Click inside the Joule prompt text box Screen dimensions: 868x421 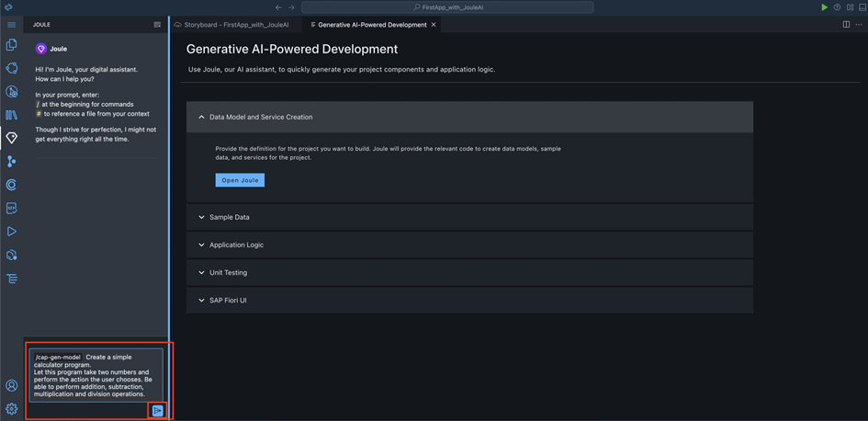click(x=96, y=375)
